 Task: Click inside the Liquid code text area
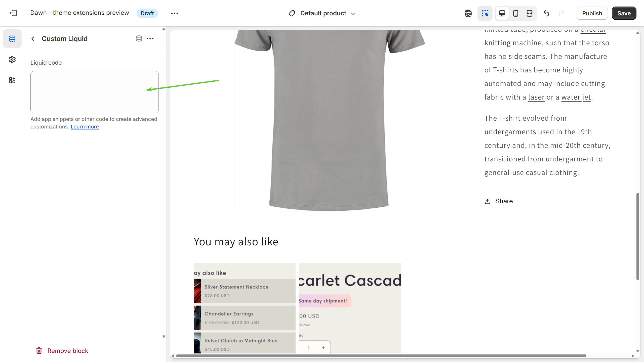(x=94, y=92)
